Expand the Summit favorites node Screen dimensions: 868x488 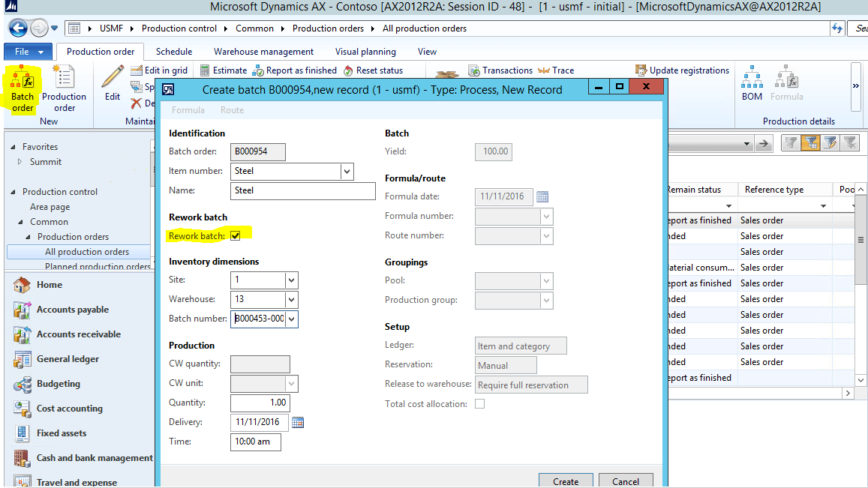pos(20,162)
